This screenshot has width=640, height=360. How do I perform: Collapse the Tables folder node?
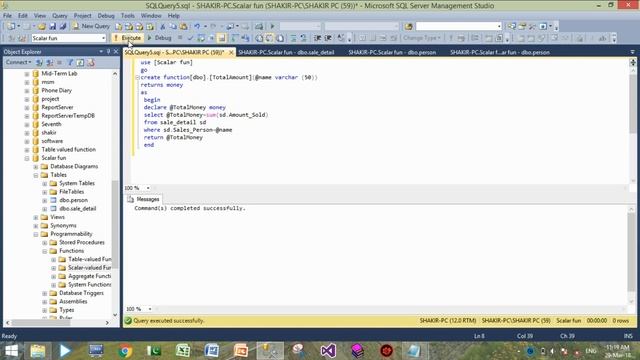36,175
